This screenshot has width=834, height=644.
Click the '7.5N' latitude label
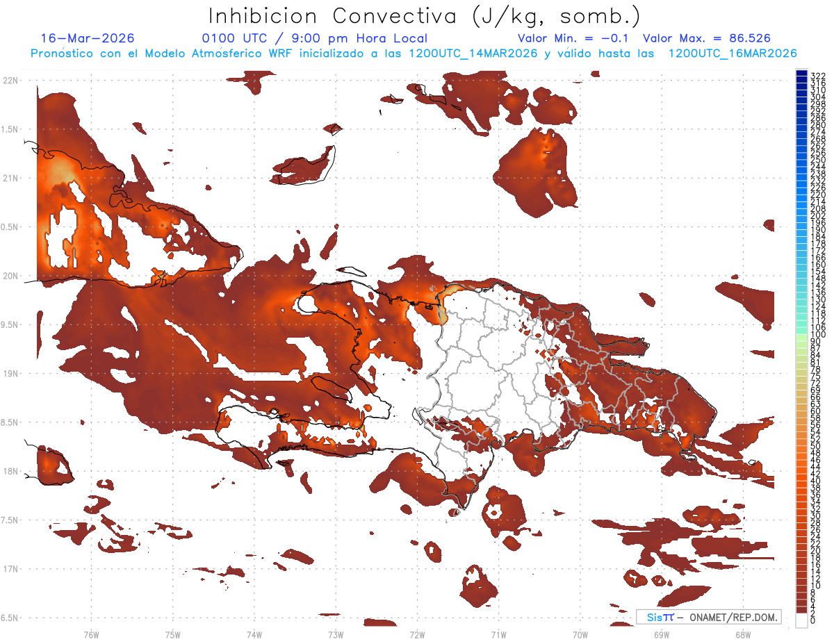pos(9,520)
